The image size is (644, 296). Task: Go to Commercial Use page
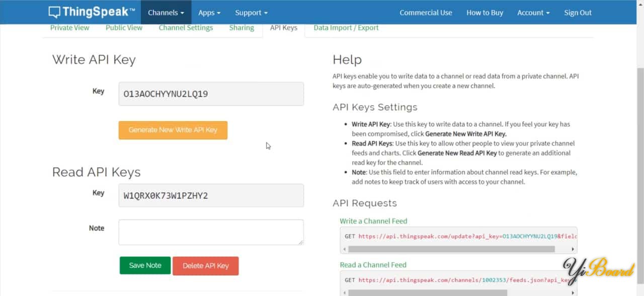coord(426,13)
